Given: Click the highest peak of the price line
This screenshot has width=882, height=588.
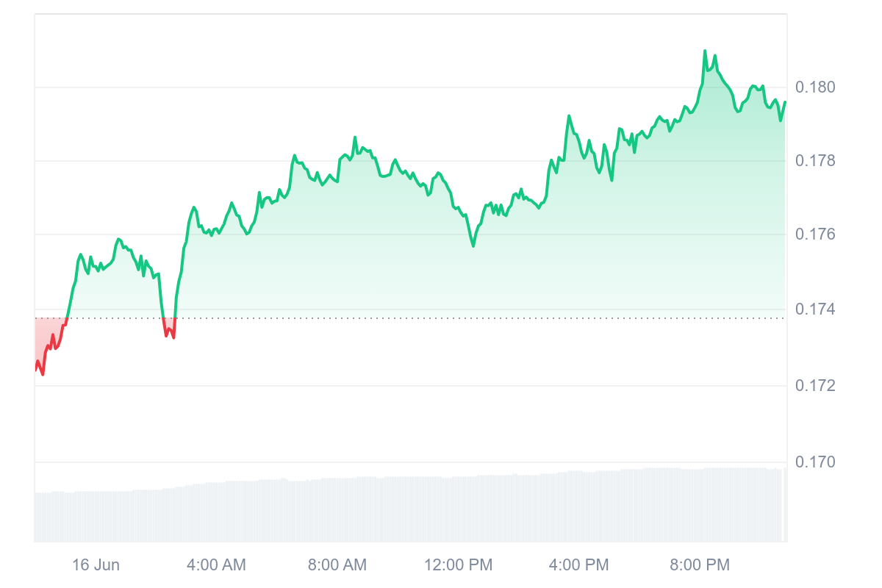Looking at the screenshot, I should 705,51.
